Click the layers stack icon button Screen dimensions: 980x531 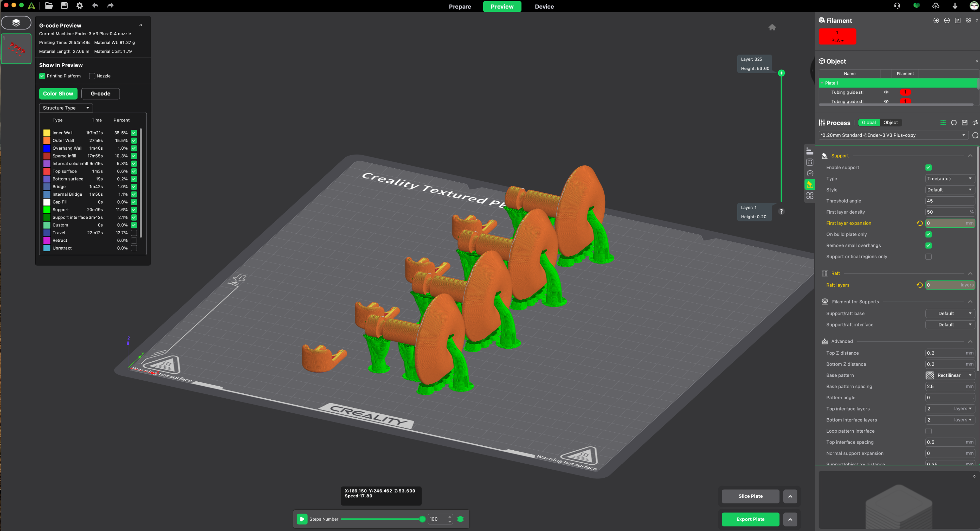pyautogui.click(x=16, y=23)
